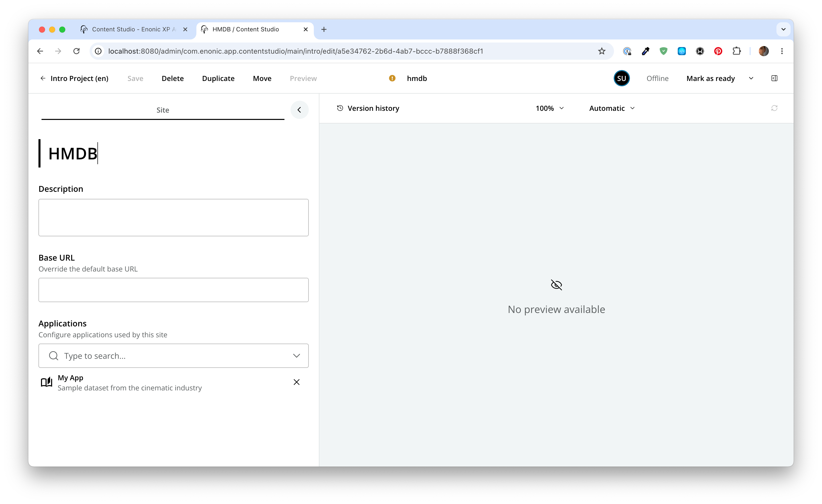822x504 pixels.
Task: Click the My App book icon
Action: coord(46,382)
